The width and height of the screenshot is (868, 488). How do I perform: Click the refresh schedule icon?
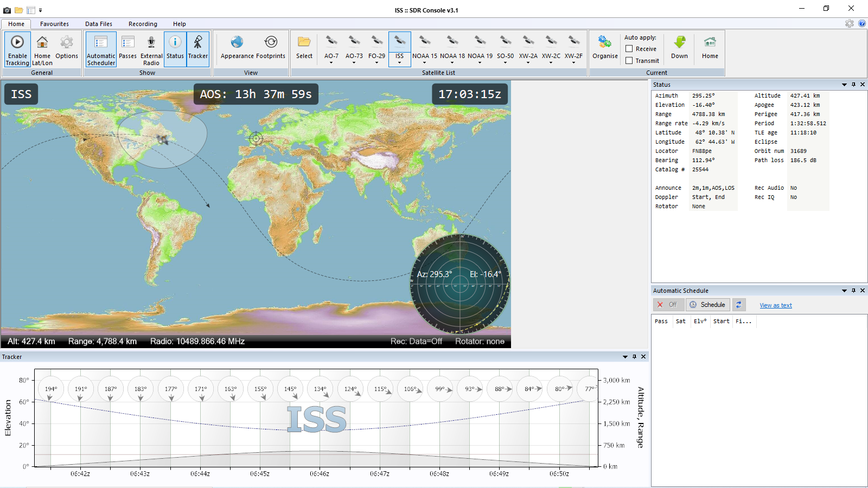tap(739, 305)
